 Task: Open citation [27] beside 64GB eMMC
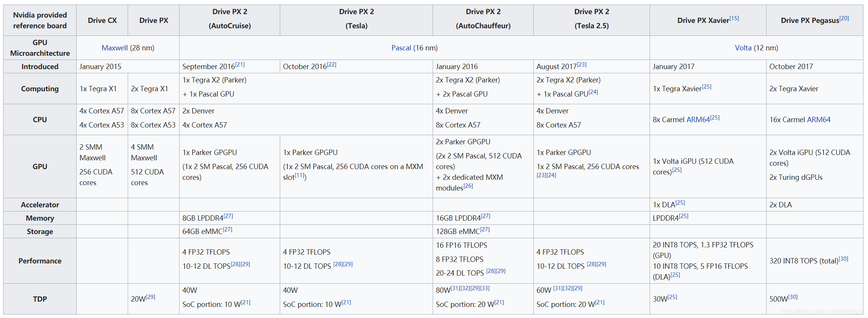(x=227, y=229)
